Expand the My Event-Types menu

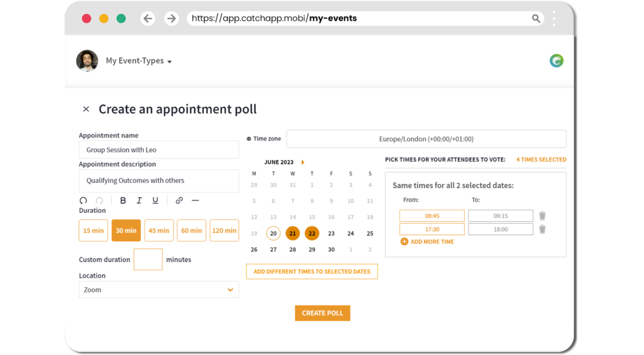click(x=139, y=61)
